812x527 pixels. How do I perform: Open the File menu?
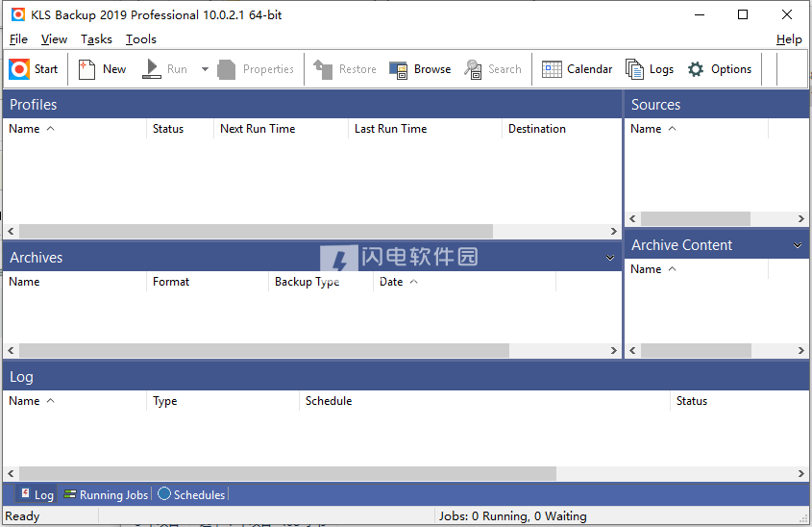point(18,39)
